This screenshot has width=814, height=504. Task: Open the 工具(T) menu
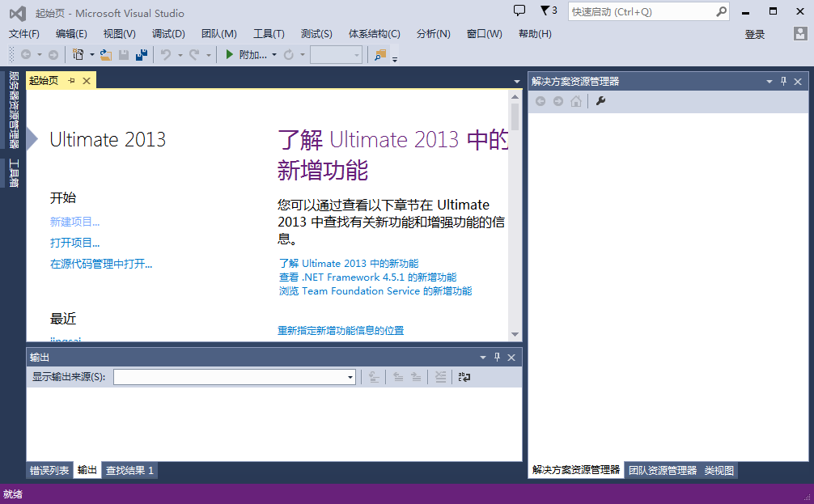point(269,34)
